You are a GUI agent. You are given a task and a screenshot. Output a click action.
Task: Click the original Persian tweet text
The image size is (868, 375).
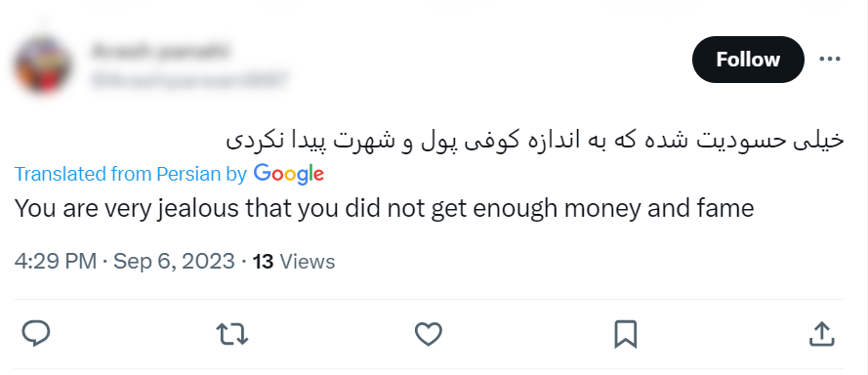(x=534, y=141)
